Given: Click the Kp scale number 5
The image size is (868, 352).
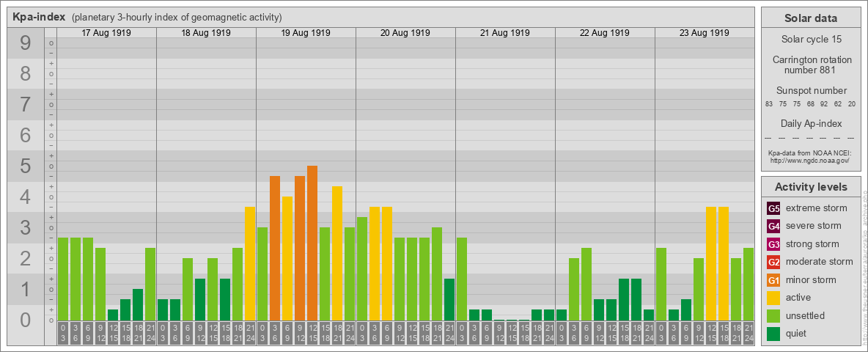Looking at the screenshot, I should (26, 166).
